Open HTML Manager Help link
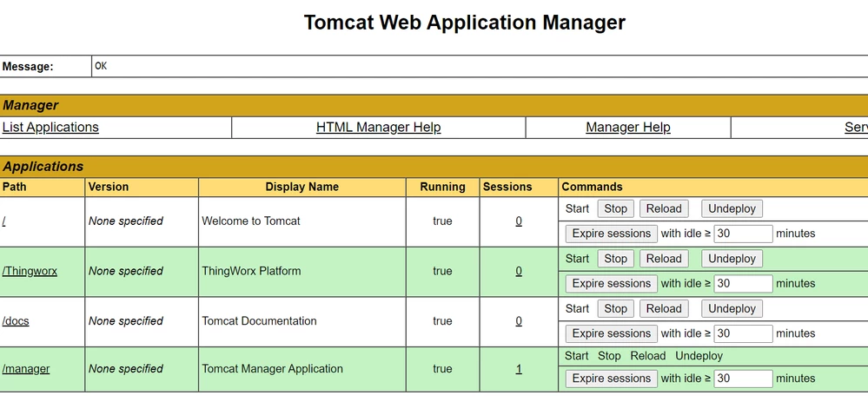Screen dimensions: 868x402 tap(379, 127)
